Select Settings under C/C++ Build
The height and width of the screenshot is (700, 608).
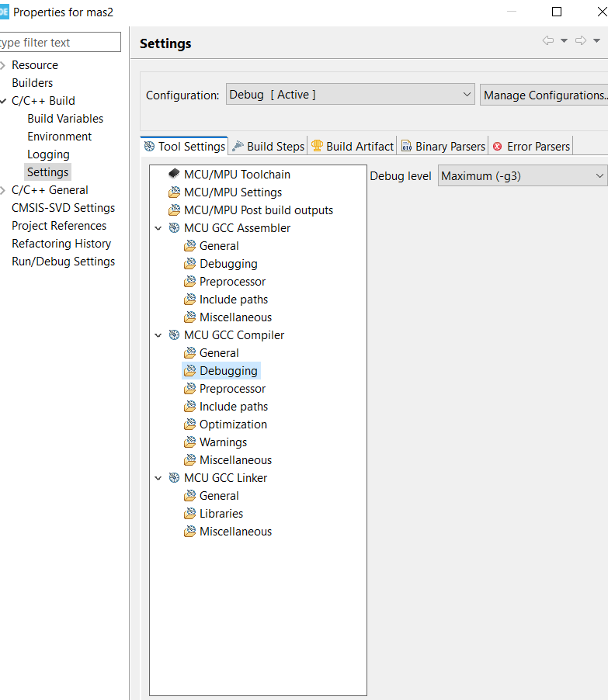[x=48, y=172]
